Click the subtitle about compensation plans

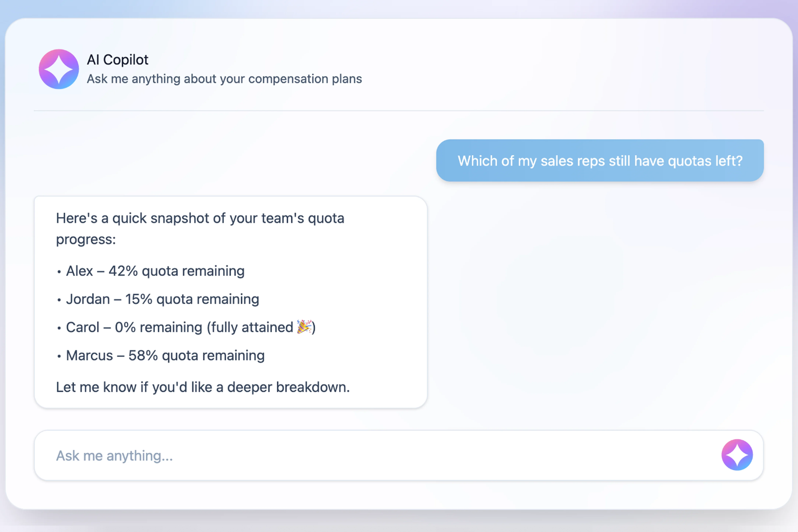tap(224, 79)
